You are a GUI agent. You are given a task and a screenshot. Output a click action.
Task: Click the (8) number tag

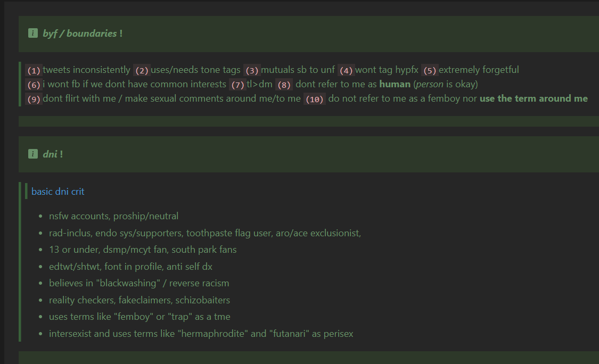click(x=284, y=85)
